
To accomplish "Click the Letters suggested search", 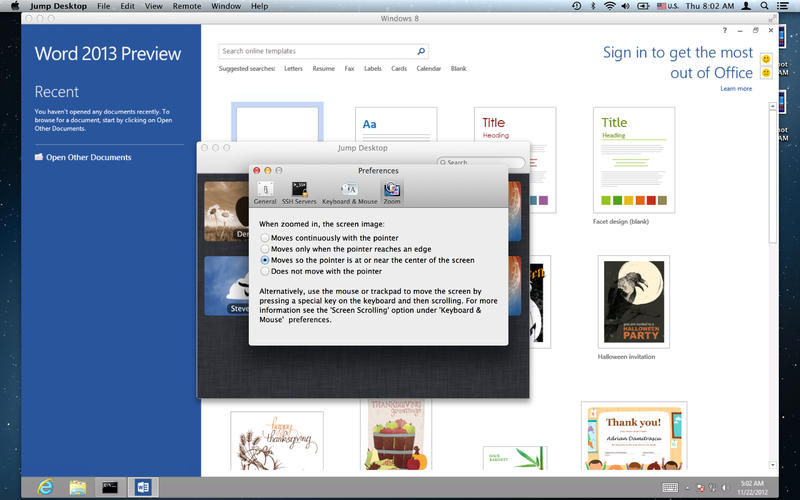I will 293,68.
